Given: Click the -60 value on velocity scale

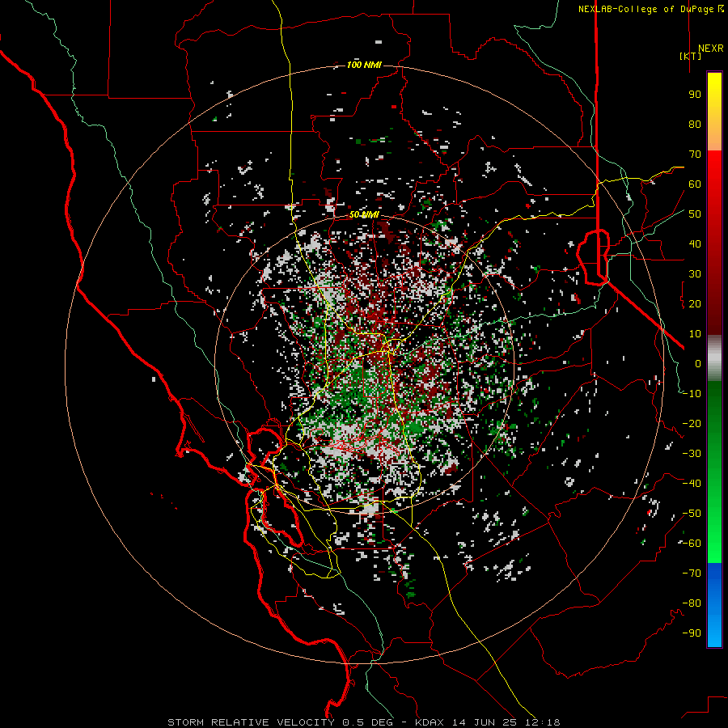Looking at the screenshot, I should 692,544.
